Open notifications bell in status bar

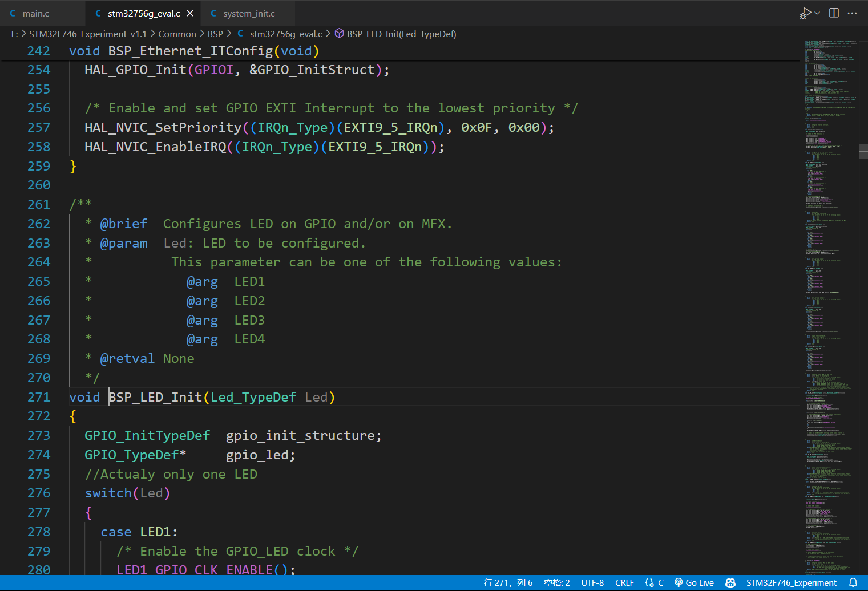[853, 583]
